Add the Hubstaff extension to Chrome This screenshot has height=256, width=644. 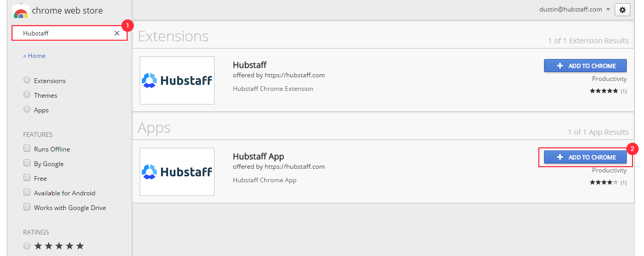pos(585,66)
